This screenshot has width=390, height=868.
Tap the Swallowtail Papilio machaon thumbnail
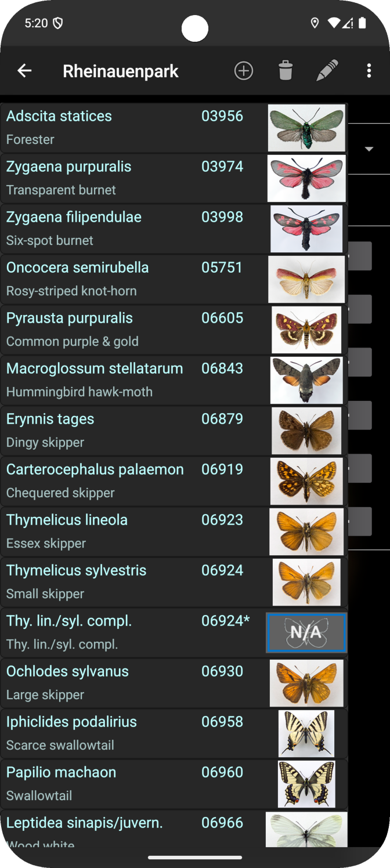click(x=306, y=784)
